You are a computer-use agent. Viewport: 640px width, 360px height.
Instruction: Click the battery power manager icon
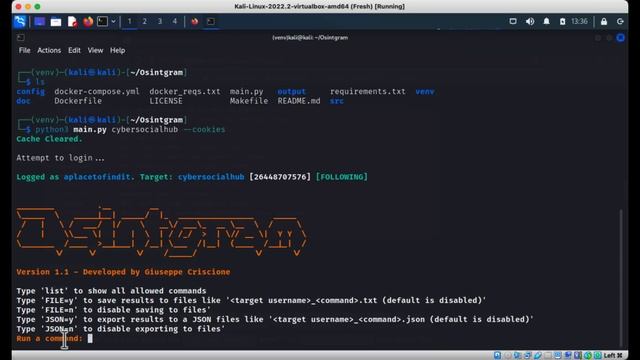(562, 21)
